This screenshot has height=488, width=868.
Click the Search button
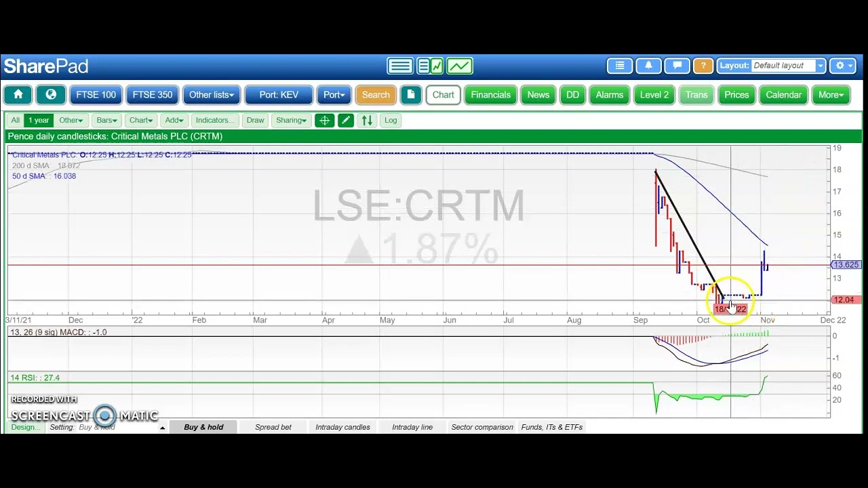pyautogui.click(x=376, y=95)
